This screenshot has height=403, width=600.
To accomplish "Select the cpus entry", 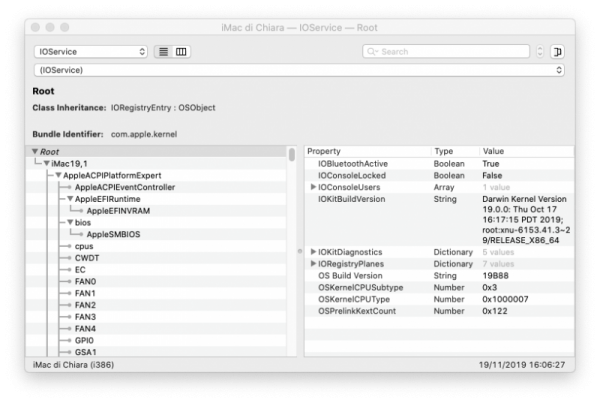I will click(84, 246).
